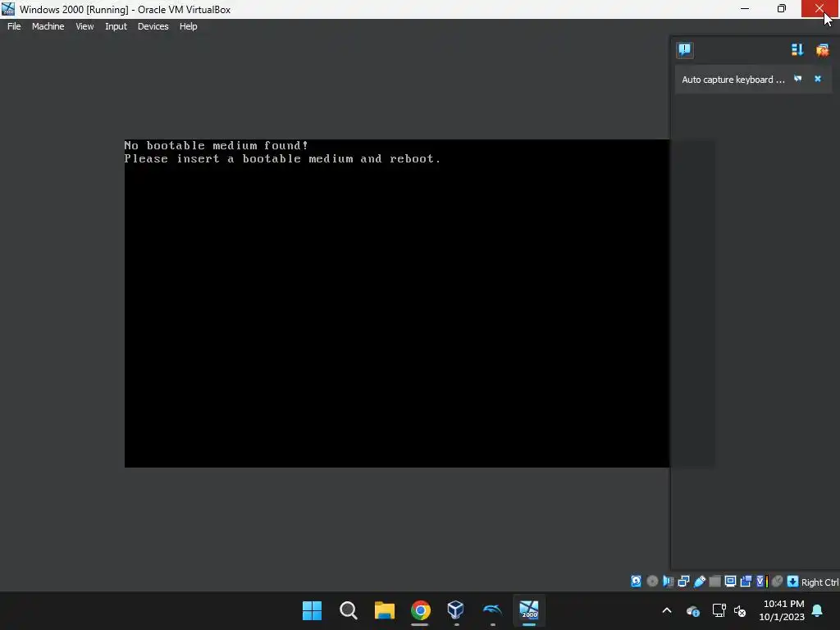840x630 pixels.
Task: Click the Auto capture keyboard notification text
Action: [x=733, y=80]
